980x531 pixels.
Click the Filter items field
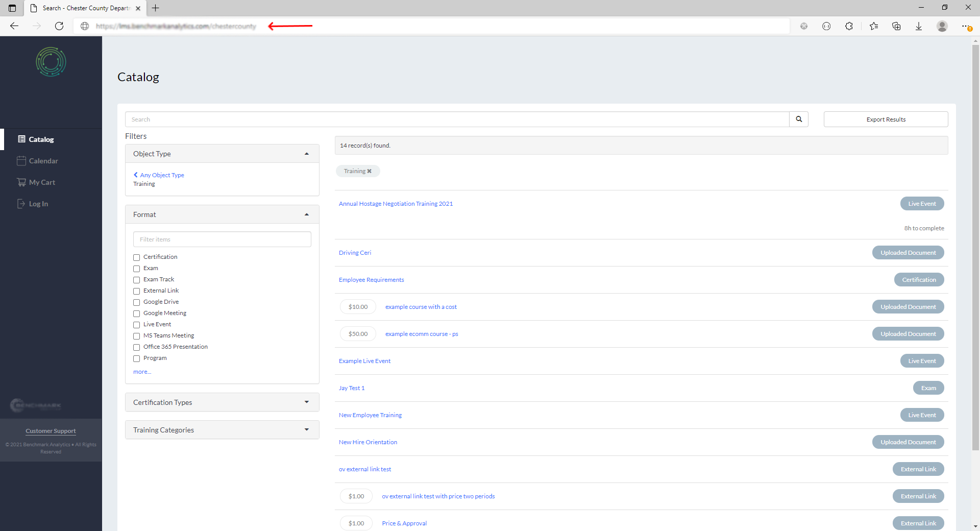point(222,239)
